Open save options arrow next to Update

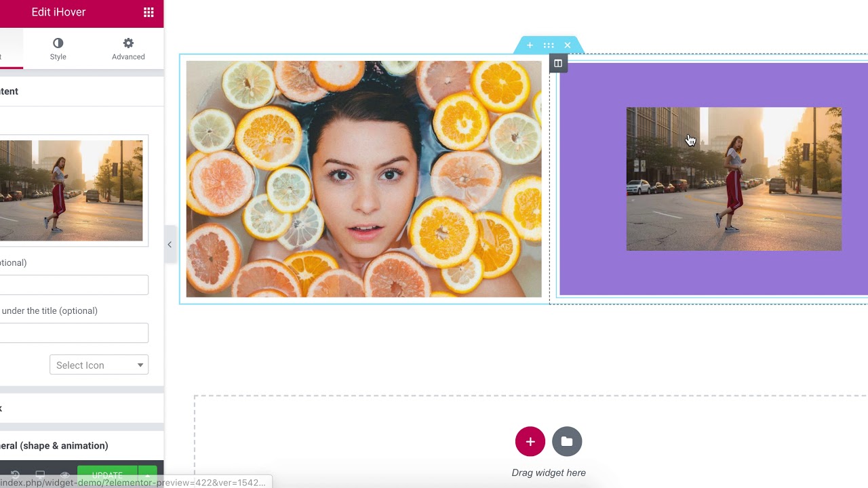click(x=147, y=474)
